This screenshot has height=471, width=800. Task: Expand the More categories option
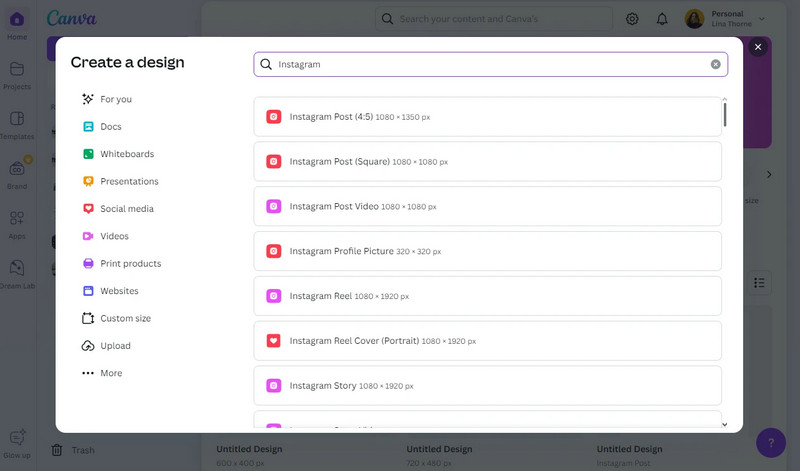[x=110, y=373]
